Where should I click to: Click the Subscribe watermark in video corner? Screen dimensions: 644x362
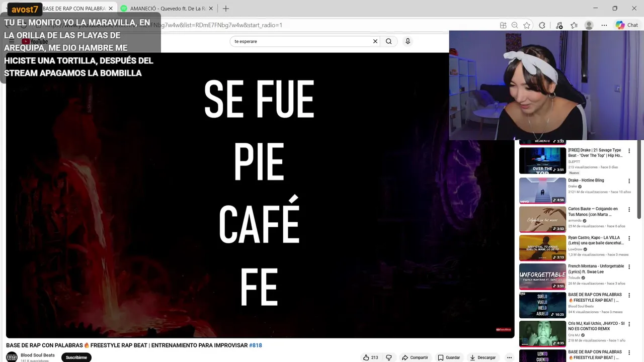pos(504,330)
